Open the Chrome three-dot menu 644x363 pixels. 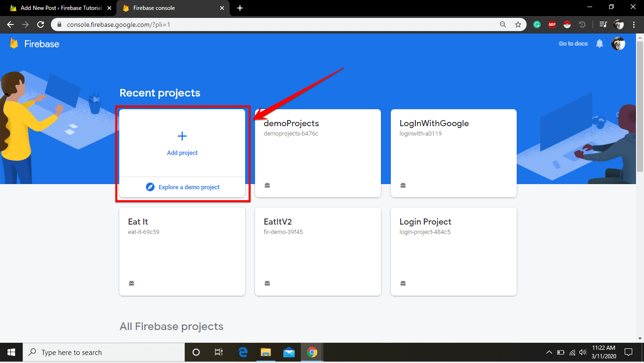[x=634, y=24]
